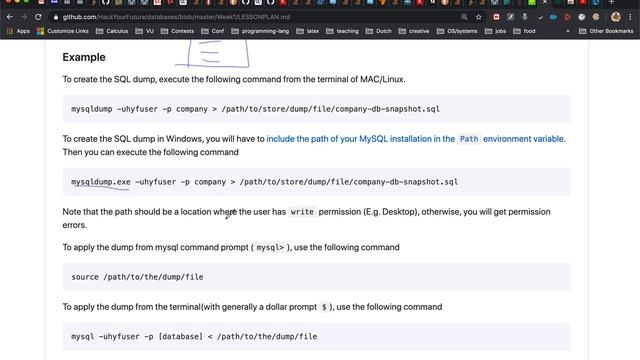View site security lock info
The width and height of the screenshot is (640, 360).
[x=56, y=17]
